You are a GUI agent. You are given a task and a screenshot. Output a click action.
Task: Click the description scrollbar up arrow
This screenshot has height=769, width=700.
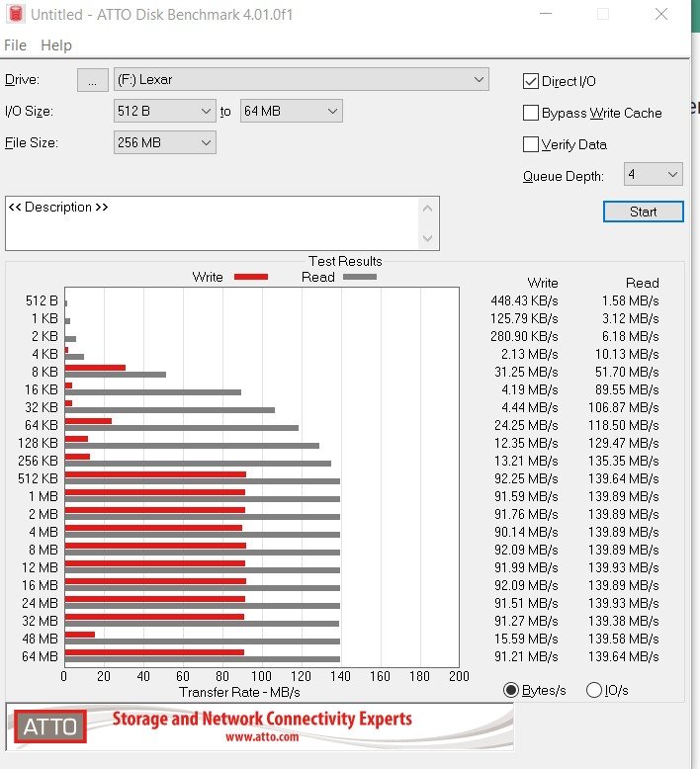(x=427, y=209)
